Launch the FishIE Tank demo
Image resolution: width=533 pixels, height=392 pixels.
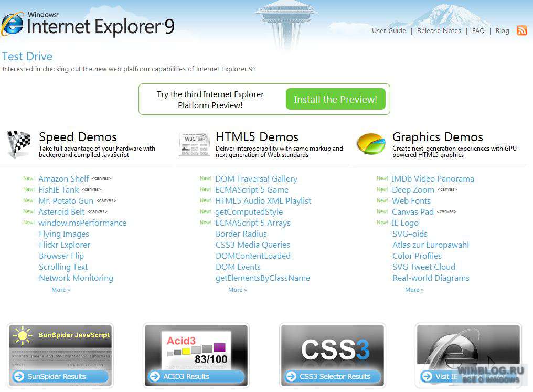58,190
